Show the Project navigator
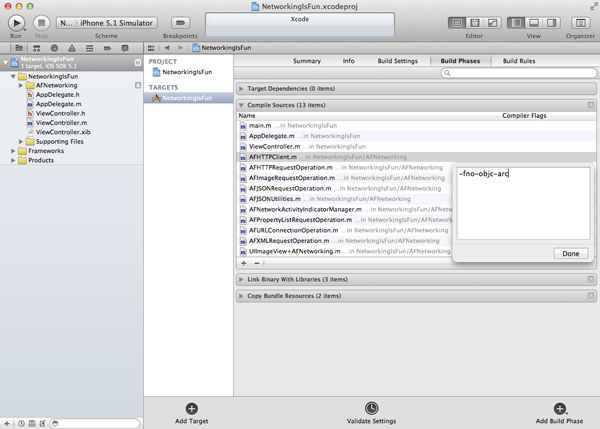Viewport: 600px width, 429px height. 19,48
